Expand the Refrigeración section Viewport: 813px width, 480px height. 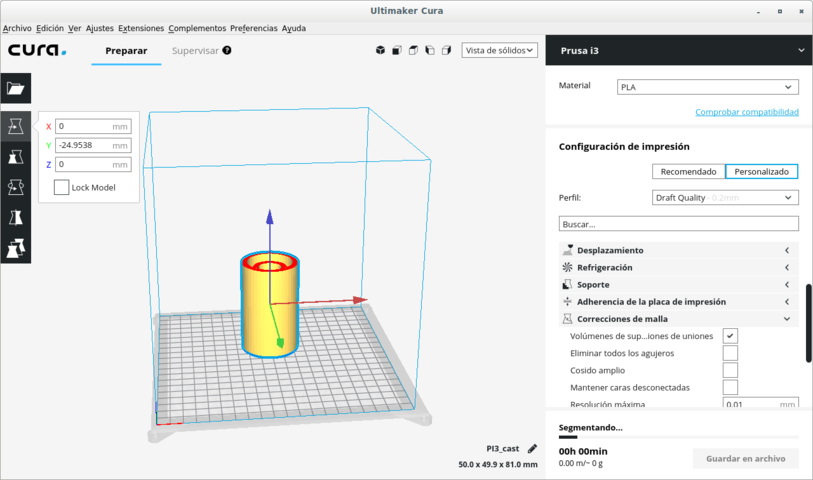[x=679, y=267]
